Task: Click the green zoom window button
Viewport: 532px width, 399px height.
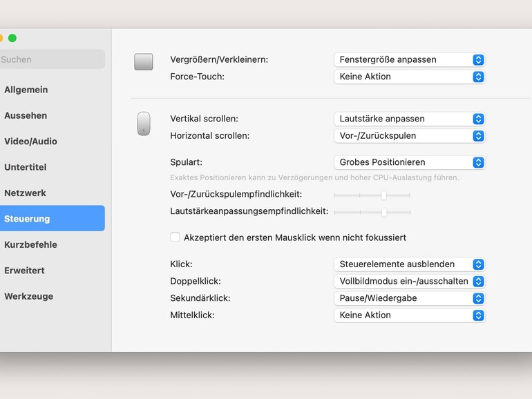Action: (x=12, y=38)
